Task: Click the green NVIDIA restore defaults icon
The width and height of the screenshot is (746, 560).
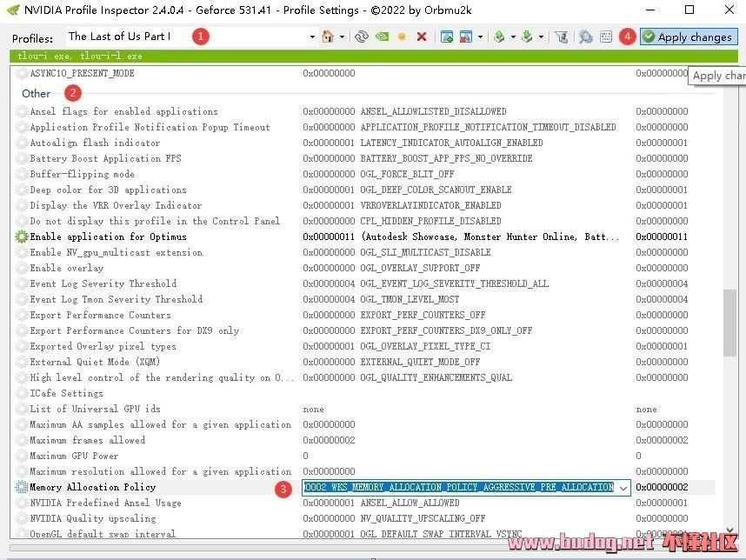Action: tap(381, 37)
